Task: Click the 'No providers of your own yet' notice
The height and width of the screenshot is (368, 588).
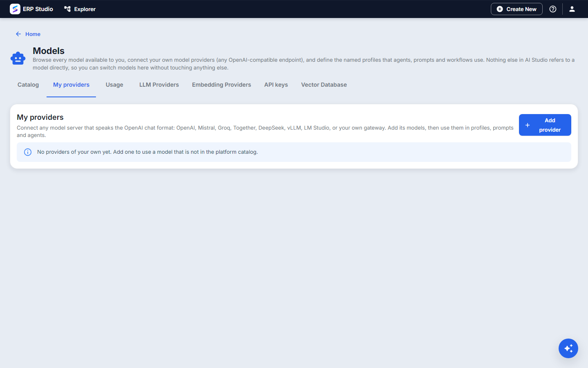Action: pos(294,152)
